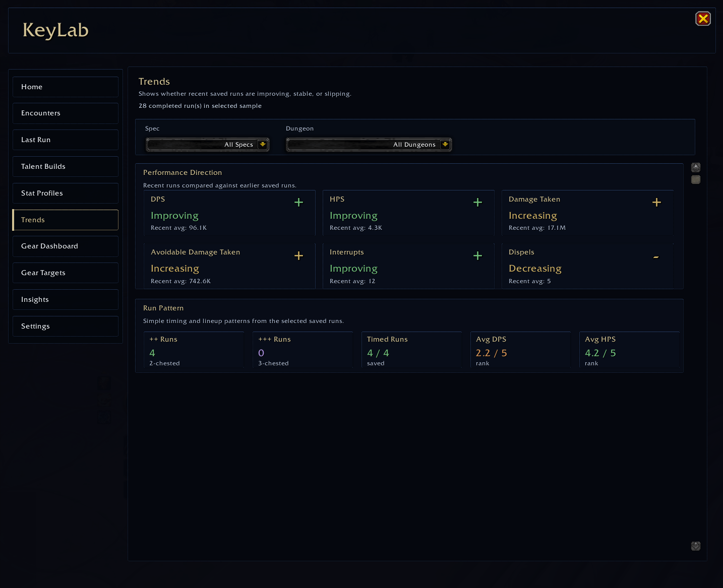This screenshot has height=588, width=723.
Task: Click the Interrupts plus trend icon
Action: tap(477, 256)
